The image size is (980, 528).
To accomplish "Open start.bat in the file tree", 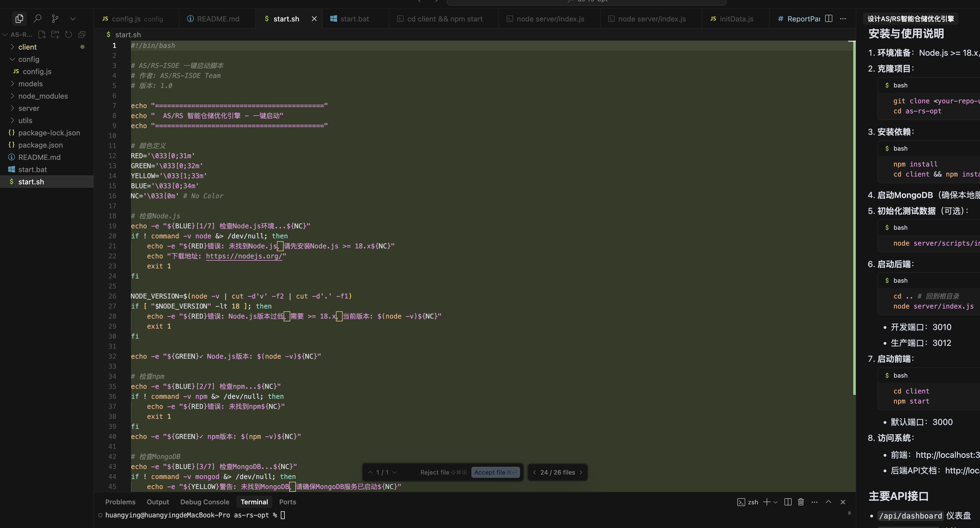I will coord(32,169).
